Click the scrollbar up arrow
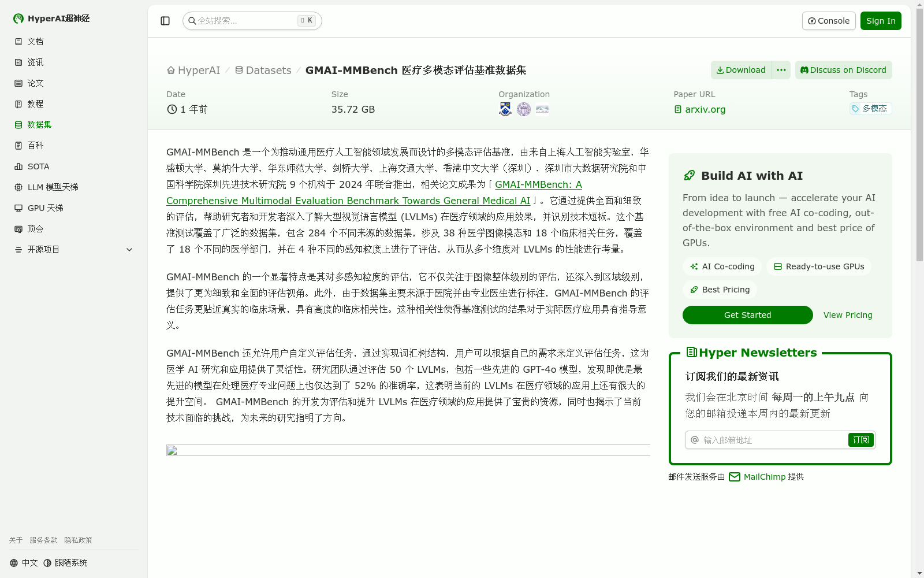The height and width of the screenshot is (578, 924). [919, 4]
